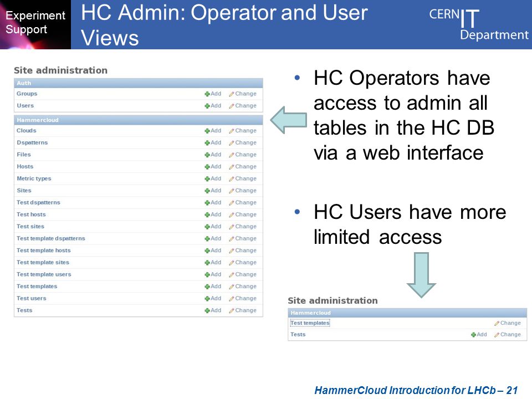Open focused Test templates link in user view
Viewport: 532px width, 399px height.
click(x=310, y=323)
